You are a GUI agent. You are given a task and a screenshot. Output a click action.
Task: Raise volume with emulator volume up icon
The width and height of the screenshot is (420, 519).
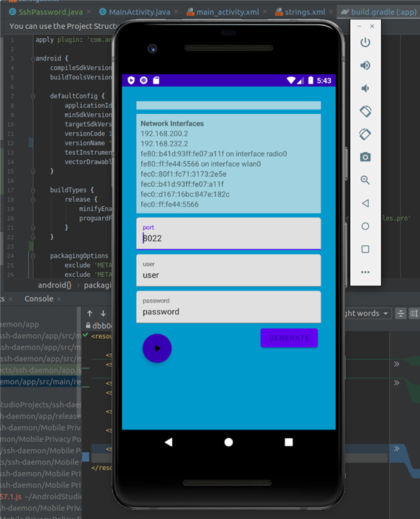(x=365, y=65)
